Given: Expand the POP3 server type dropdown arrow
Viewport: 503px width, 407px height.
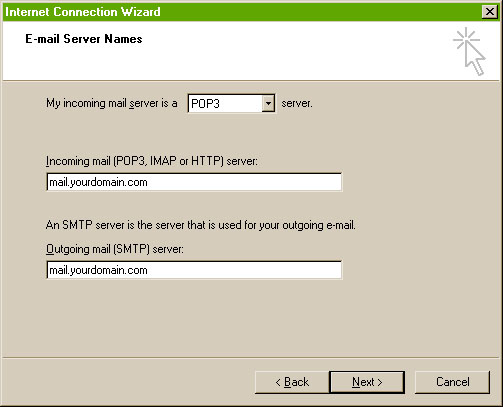Looking at the screenshot, I should click(x=268, y=104).
